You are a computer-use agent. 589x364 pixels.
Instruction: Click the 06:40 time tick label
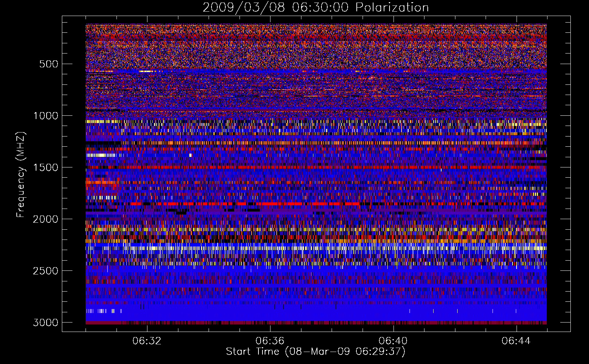393,341
